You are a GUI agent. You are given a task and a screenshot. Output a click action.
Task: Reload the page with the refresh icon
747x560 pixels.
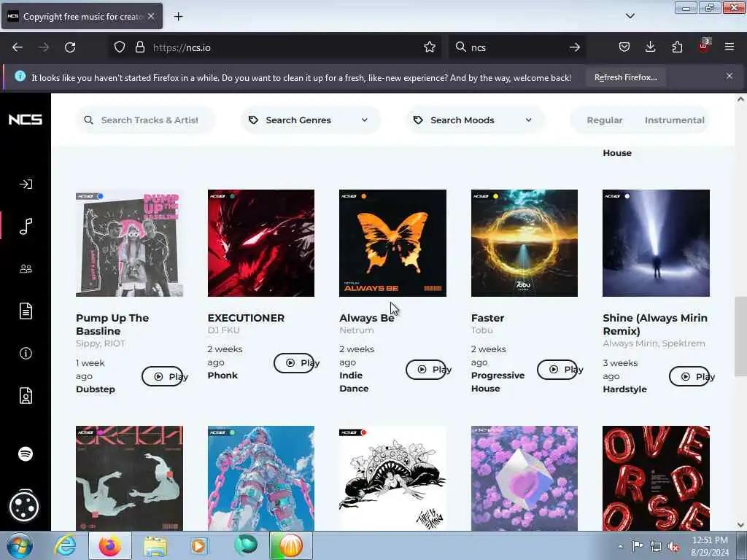coord(70,47)
